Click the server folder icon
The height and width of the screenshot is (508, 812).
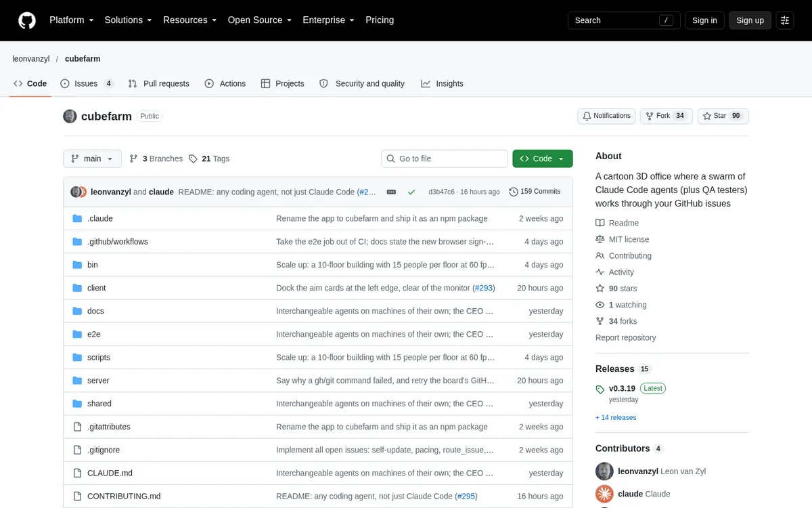coord(77,381)
